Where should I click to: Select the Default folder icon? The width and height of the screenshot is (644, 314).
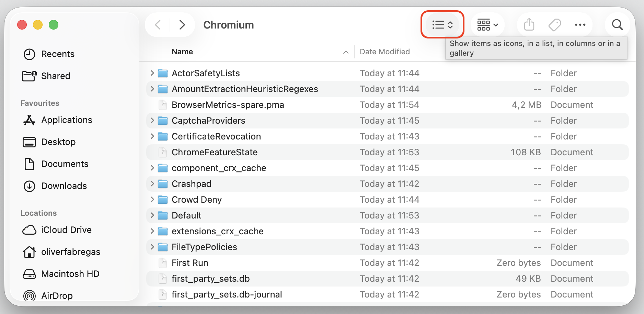coord(163,215)
